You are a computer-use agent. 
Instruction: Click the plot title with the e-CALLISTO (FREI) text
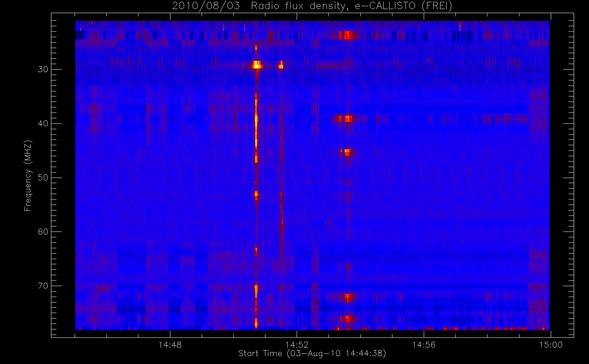coord(312,6)
